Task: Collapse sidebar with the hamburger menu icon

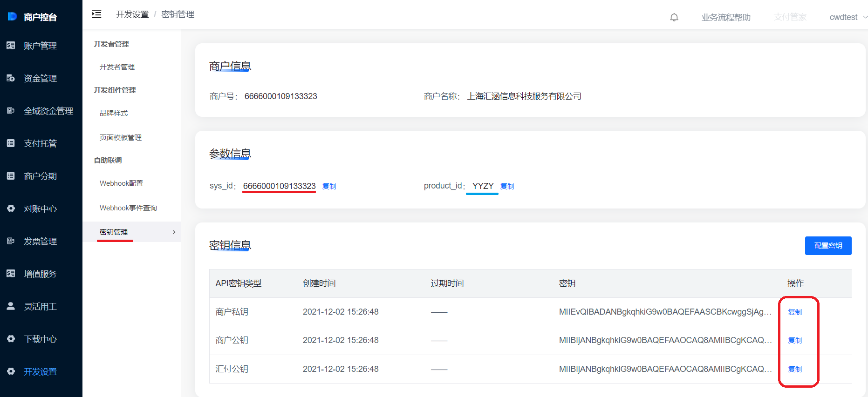Action: click(97, 14)
